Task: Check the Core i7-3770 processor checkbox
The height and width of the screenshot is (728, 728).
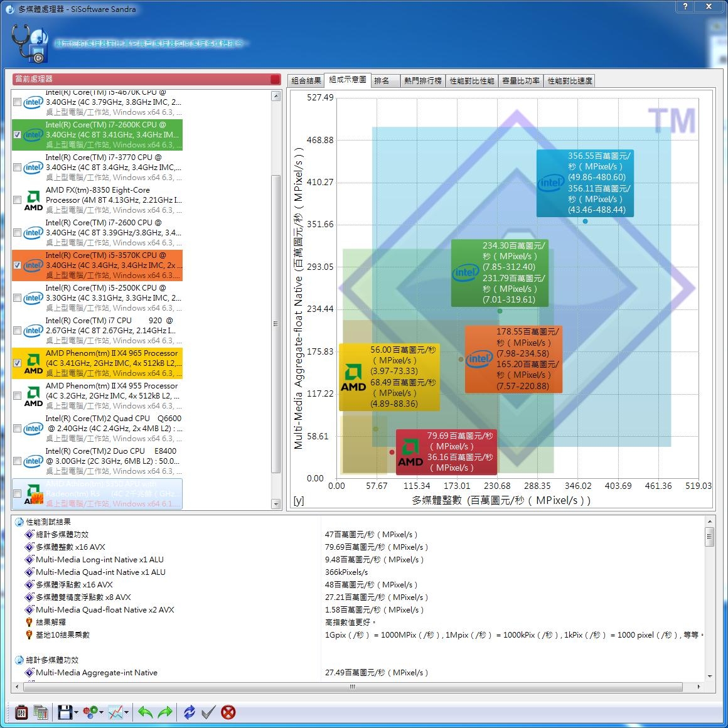Action: [x=17, y=167]
